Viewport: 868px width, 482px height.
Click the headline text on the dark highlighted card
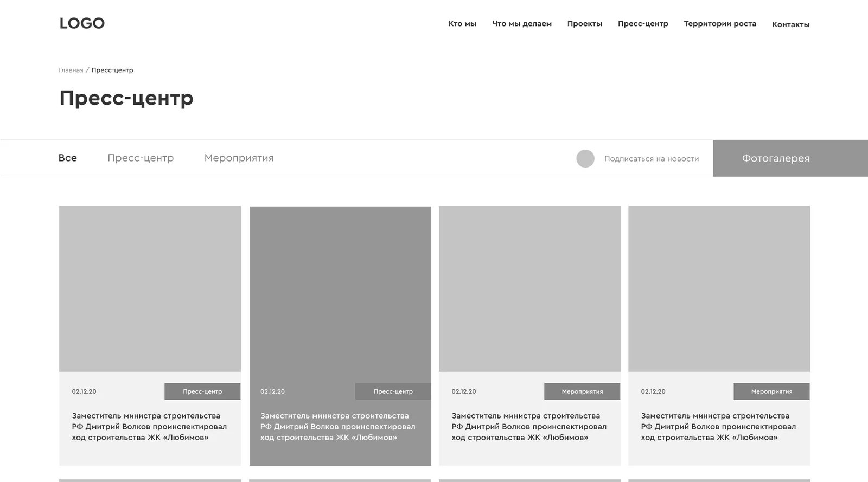coord(337,427)
